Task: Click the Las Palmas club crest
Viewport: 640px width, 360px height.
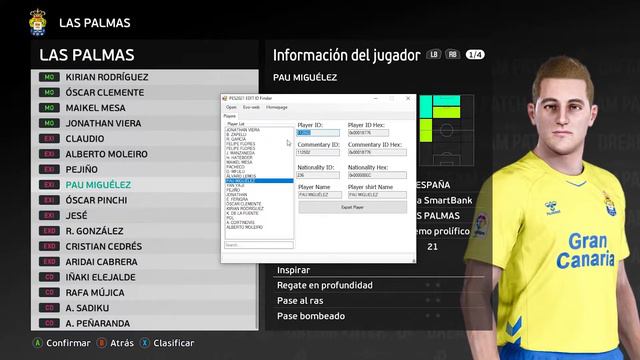Action: pos(38,22)
